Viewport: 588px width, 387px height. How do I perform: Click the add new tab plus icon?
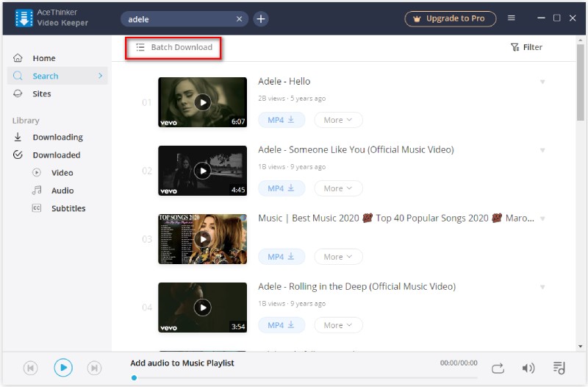[x=261, y=19]
